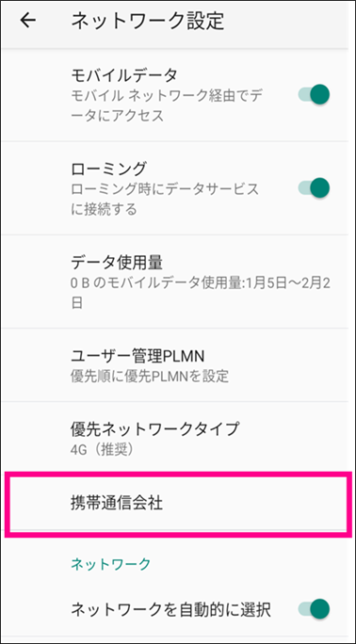The height and width of the screenshot is (644, 356).
Task: Tap the ネットワークを自動的に選択 label
Action: point(170,610)
